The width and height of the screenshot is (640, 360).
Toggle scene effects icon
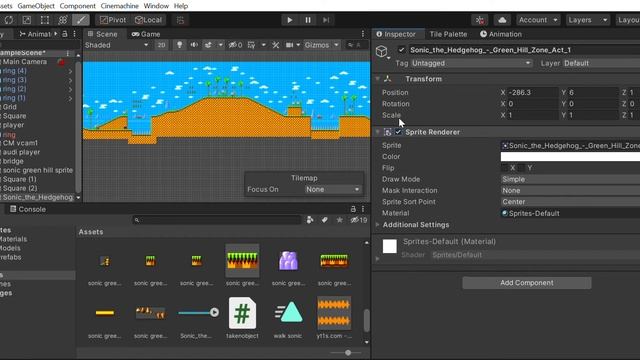click(208, 45)
